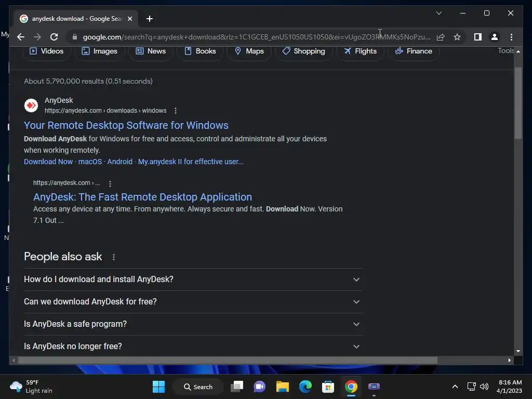Open Your Remote Desktop Software for Windows
This screenshot has width=532, height=399.
(126, 125)
